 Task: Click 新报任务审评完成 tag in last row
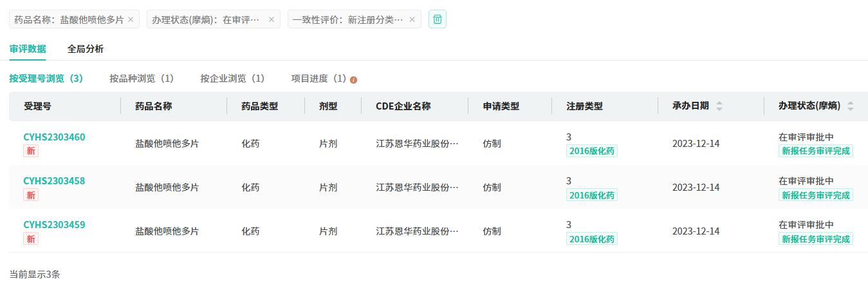click(815, 238)
